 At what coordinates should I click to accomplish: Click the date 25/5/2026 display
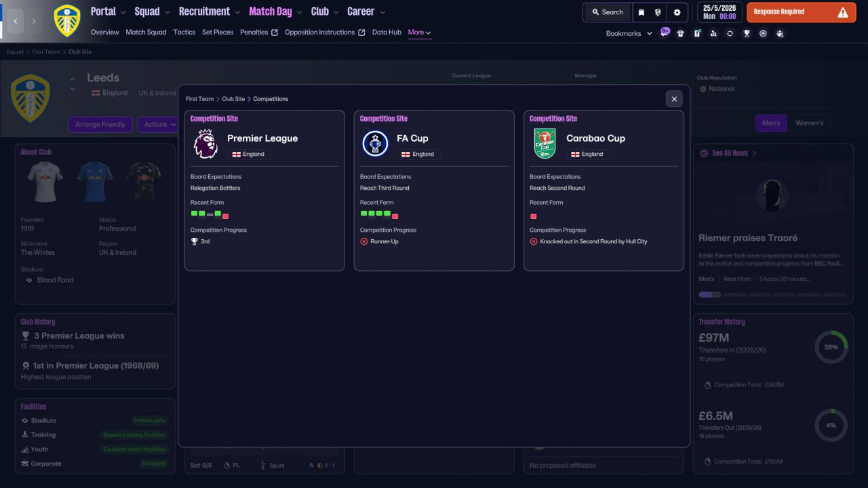click(718, 8)
